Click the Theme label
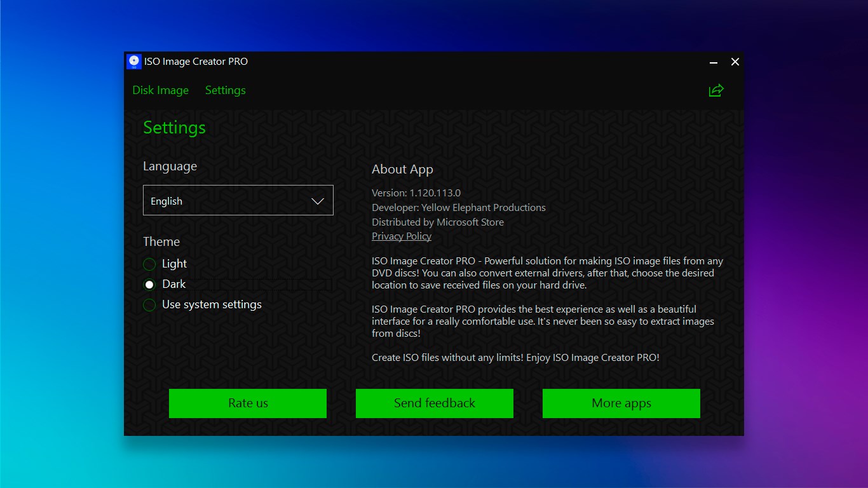868x488 pixels. pyautogui.click(x=161, y=241)
